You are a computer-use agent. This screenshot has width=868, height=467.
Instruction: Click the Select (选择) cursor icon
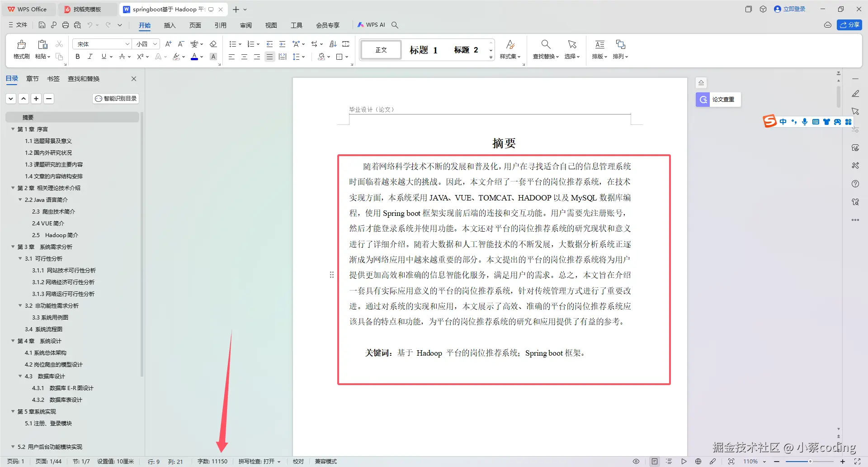pyautogui.click(x=572, y=44)
